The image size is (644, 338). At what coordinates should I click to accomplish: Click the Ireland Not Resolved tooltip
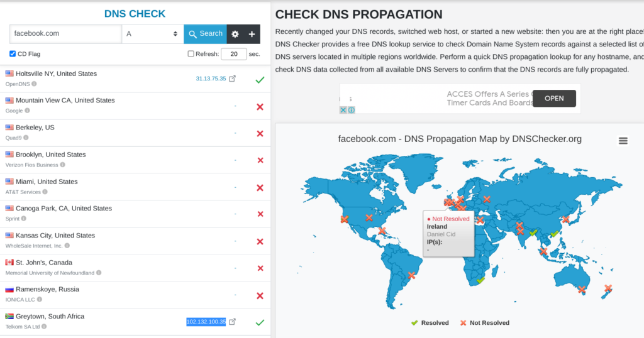tap(448, 234)
